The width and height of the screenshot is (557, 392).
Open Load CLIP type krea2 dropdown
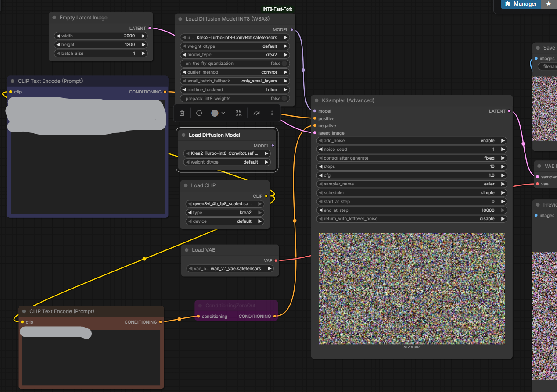pos(225,213)
